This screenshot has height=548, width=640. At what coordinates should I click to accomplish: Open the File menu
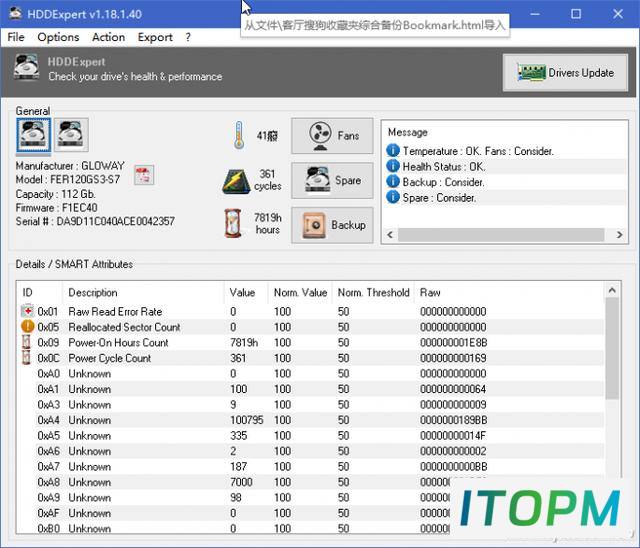tap(16, 37)
